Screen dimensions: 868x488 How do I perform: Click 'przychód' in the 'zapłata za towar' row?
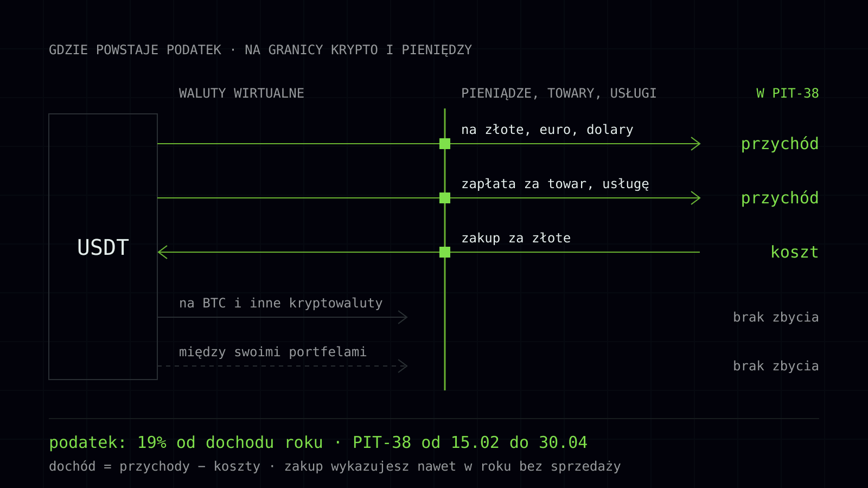coord(780,198)
